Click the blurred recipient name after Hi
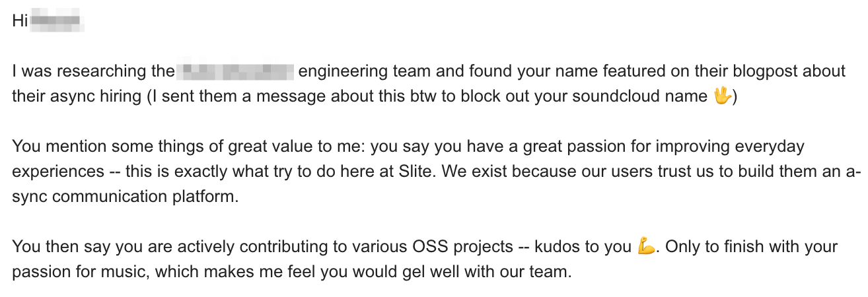868x297 pixels. [58, 20]
